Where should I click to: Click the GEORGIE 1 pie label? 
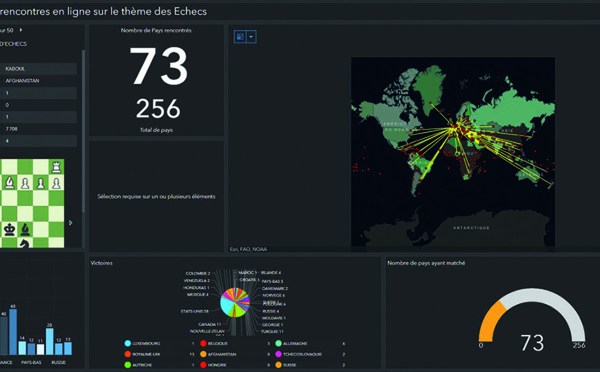tap(272, 325)
